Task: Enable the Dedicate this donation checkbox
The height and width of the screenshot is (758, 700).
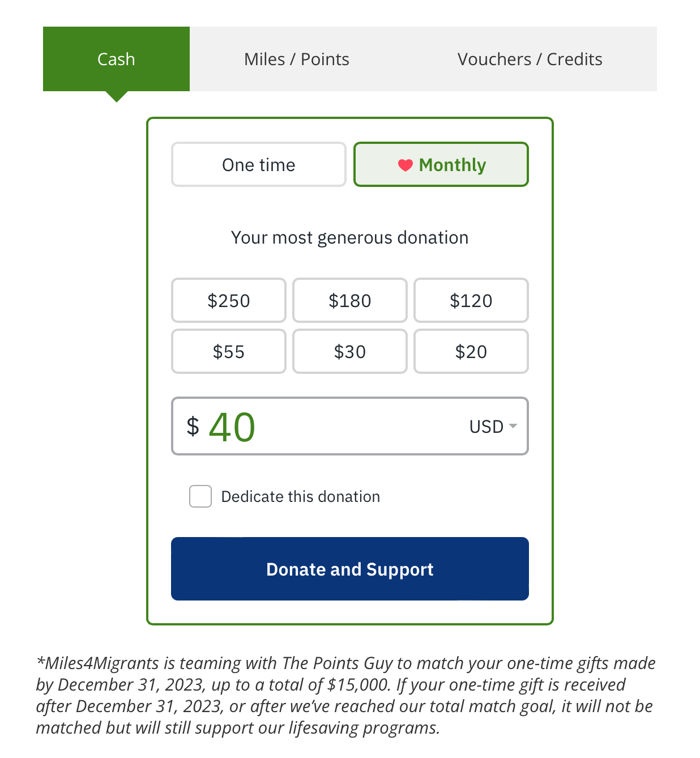Action: [200, 496]
